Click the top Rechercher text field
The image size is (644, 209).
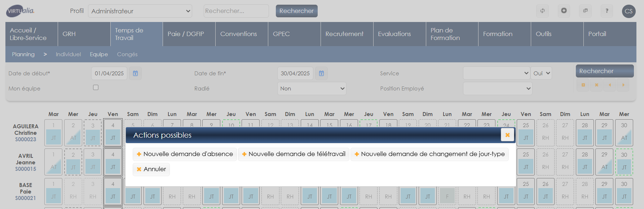(x=236, y=11)
